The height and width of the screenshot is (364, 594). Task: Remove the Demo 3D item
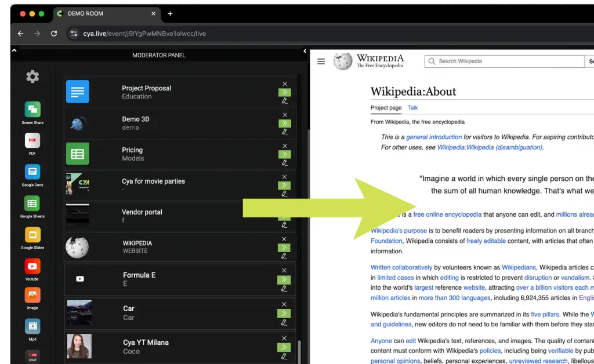(284, 115)
